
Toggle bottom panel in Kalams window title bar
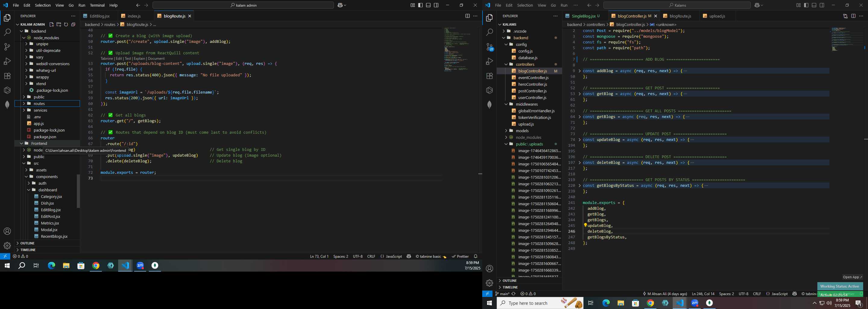[x=814, y=5]
